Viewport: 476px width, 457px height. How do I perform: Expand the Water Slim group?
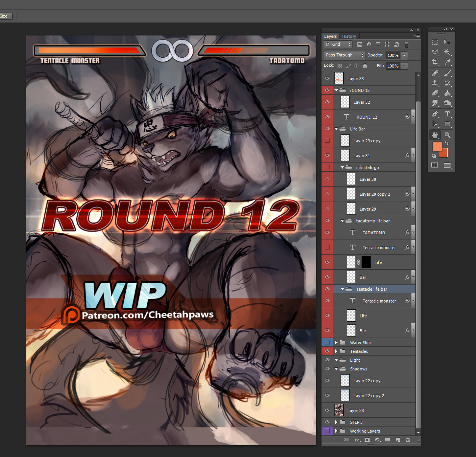click(x=336, y=343)
